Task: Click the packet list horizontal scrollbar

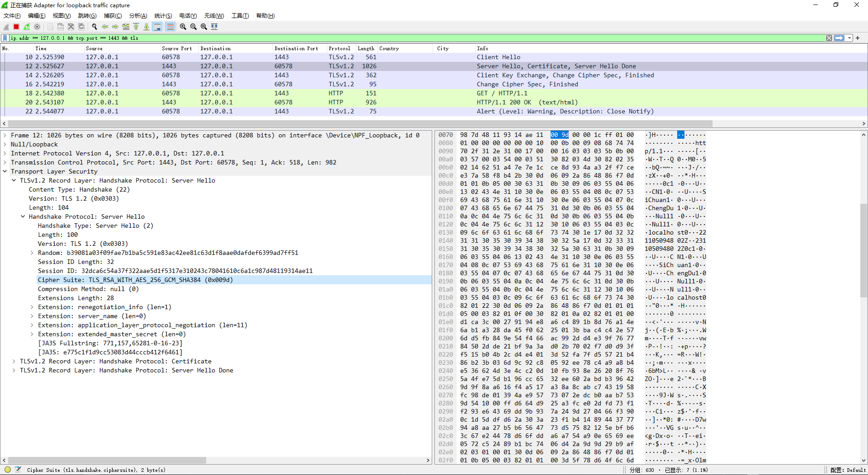Action: tap(360, 123)
